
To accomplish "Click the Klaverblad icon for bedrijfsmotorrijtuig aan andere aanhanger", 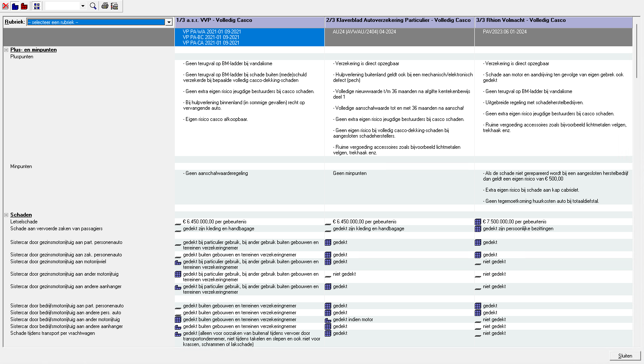I will tap(328, 327).
